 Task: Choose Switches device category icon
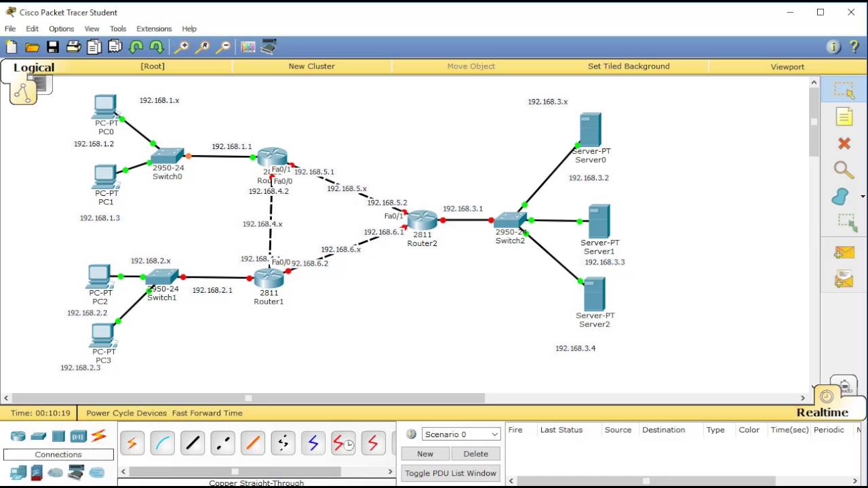(38, 436)
